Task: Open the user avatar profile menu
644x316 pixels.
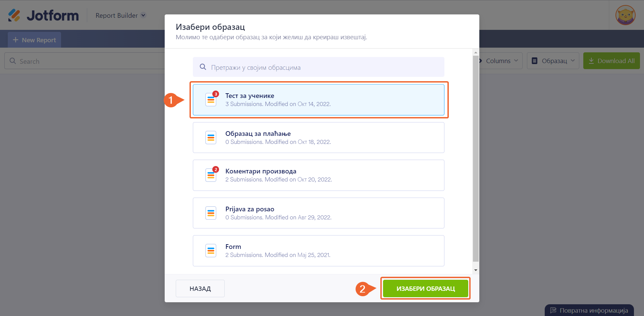Action: pos(625,15)
